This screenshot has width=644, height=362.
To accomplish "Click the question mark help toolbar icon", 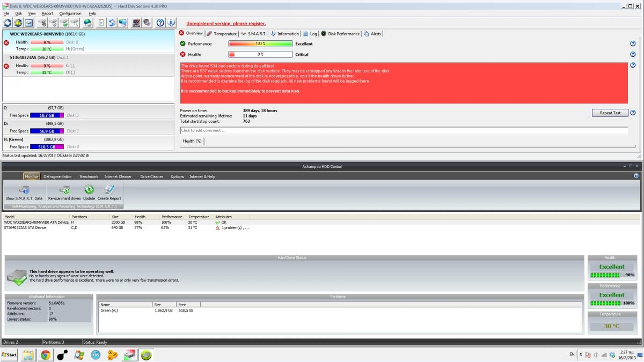I will click(x=160, y=23).
